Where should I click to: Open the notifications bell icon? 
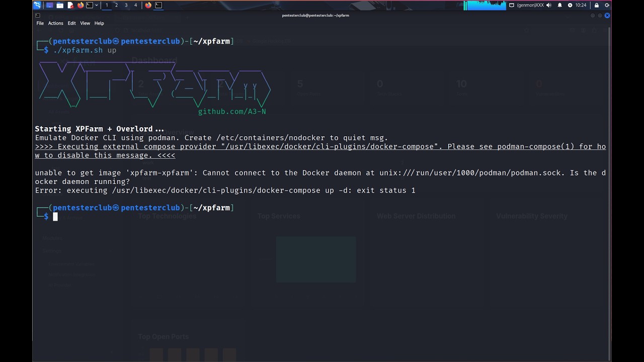[x=559, y=5]
